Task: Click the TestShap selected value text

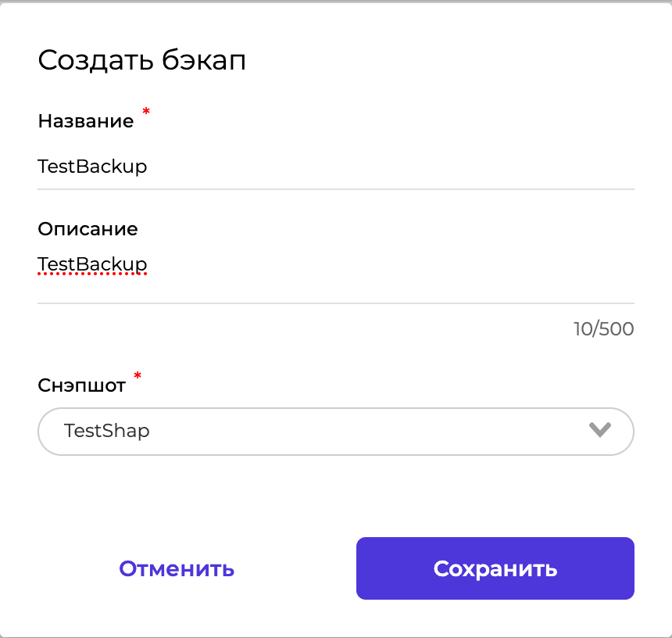Action: point(107,431)
